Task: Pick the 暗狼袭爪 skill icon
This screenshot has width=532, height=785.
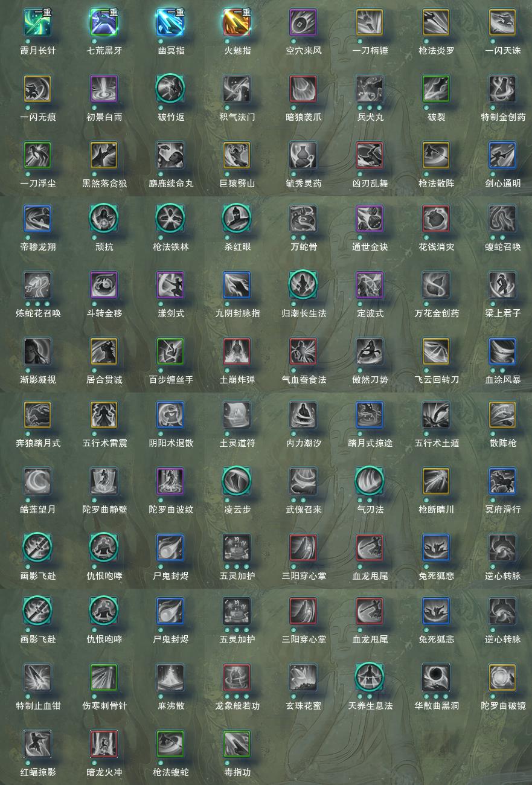Action: pyautogui.click(x=303, y=89)
